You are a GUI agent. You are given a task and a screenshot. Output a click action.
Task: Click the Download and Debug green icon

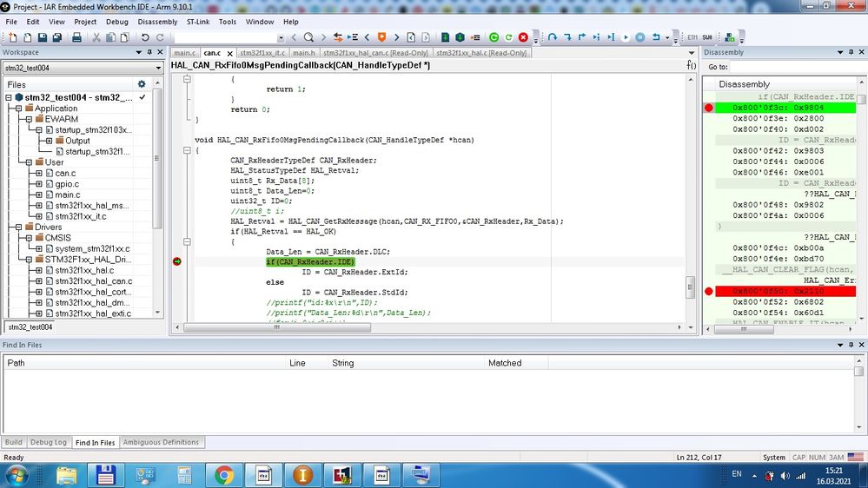pos(494,37)
